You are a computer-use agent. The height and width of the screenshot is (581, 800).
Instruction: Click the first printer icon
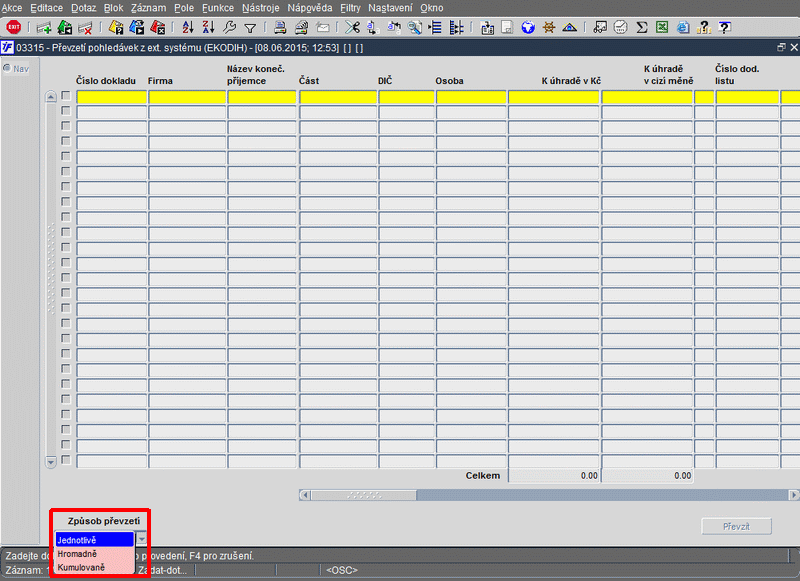coord(280,28)
